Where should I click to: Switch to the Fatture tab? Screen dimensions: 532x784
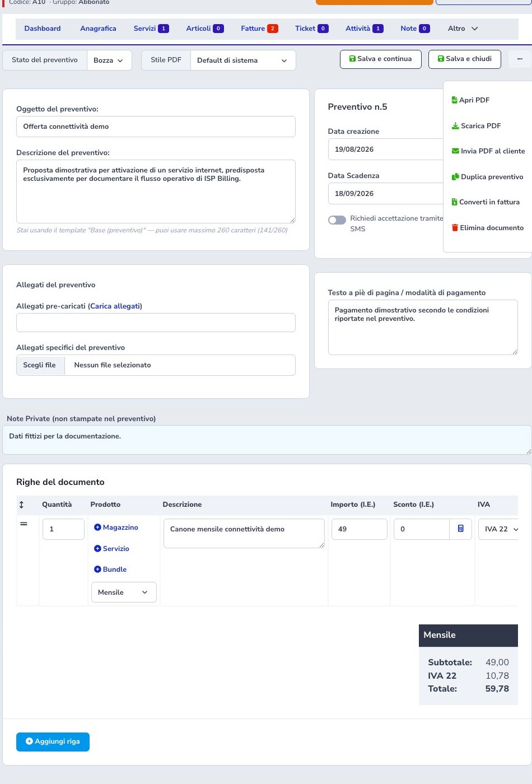[259, 29]
